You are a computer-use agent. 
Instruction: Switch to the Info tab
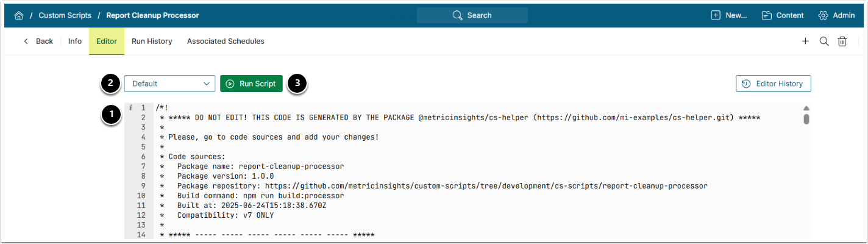[75, 41]
